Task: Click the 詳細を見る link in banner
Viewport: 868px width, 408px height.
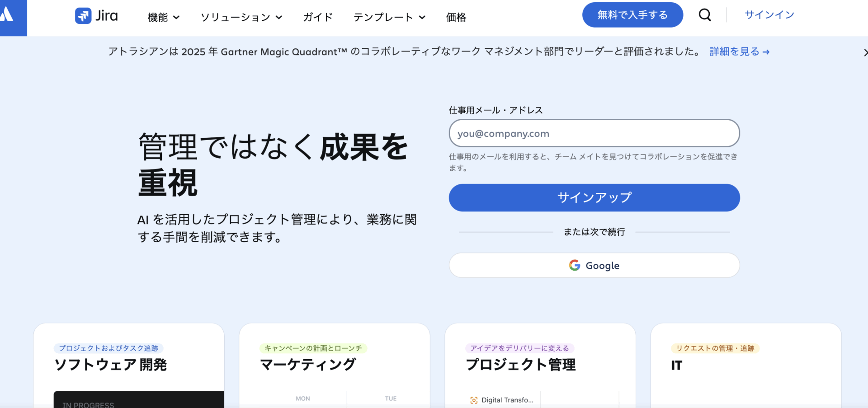Action: (739, 52)
